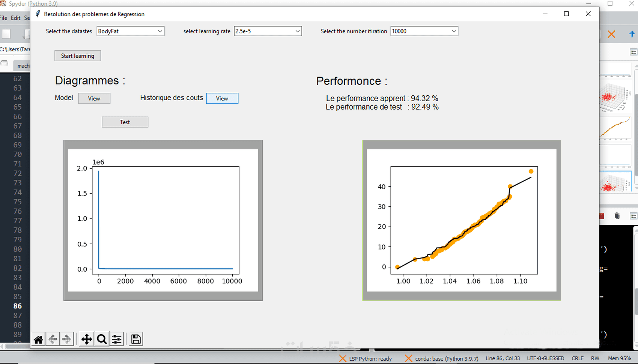638x364 pixels.
Task: Click the cost history plot canvas
Action: [x=163, y=220]
